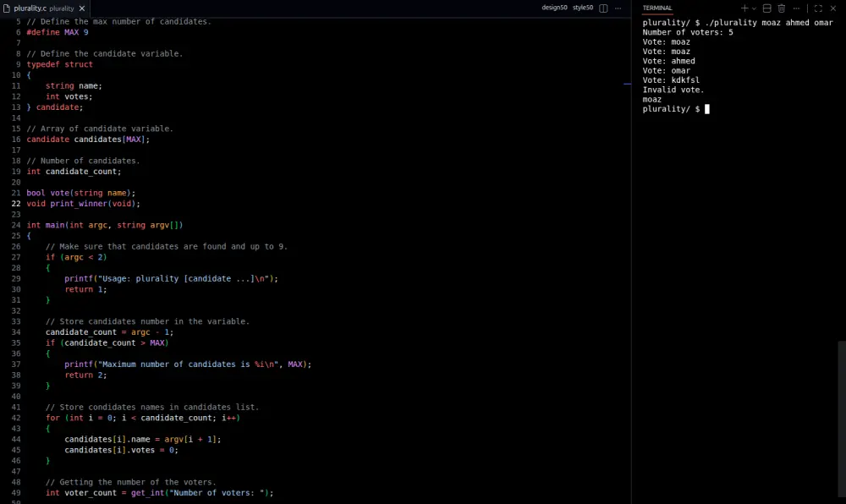
Task: Open terminal panel more options
Action: pyautogui.click(x=796, y=8)
